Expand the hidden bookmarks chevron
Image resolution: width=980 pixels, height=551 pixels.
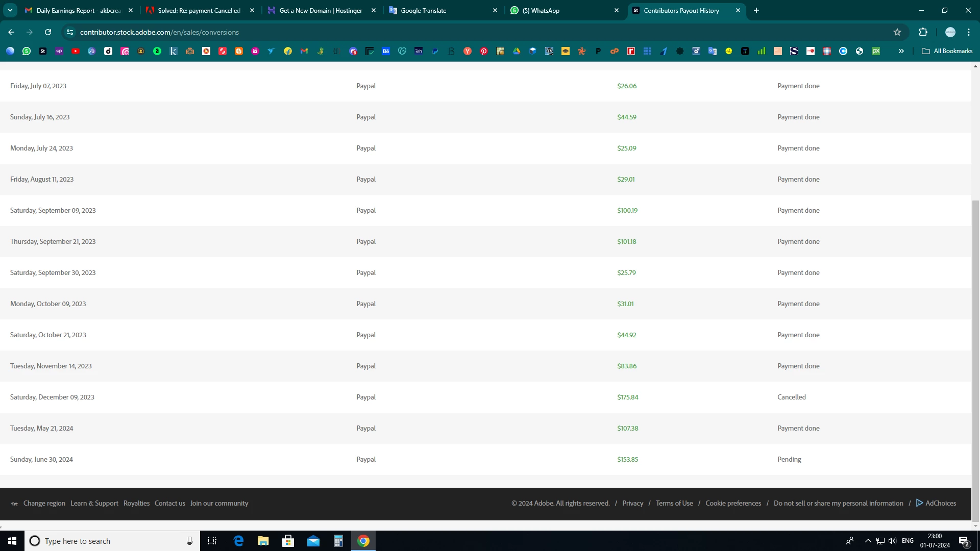(x=901, y=51)
